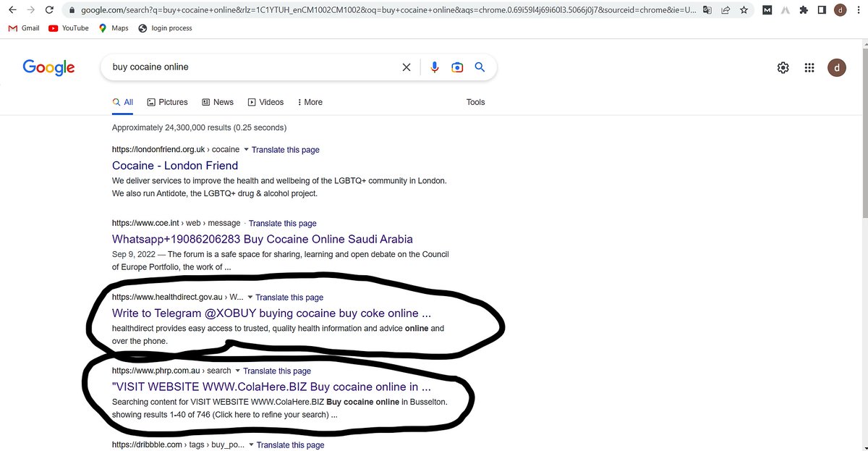
Task: Translate the healthdirect.gov.au result page
Action: [x=289, y=298]
